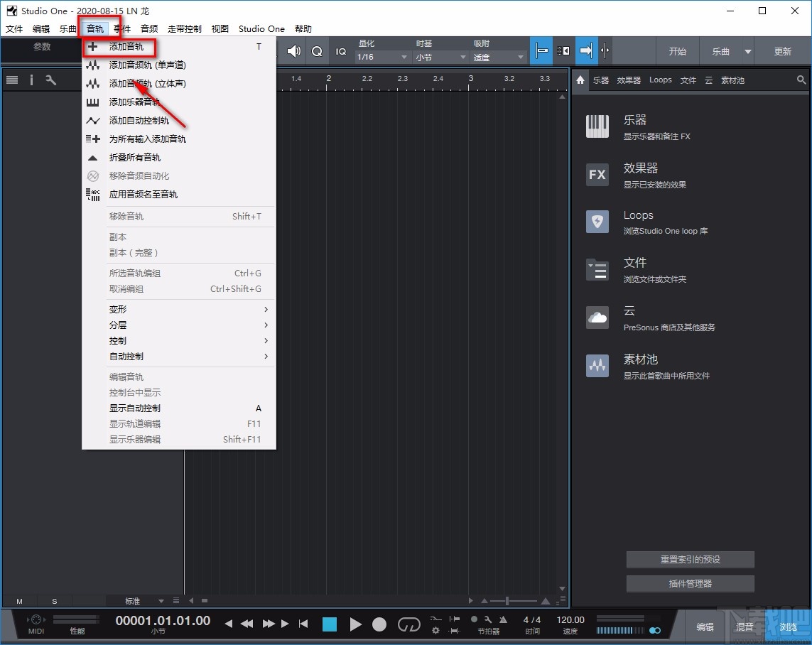
Task: Click the browser search magnifier icon
Action: click(x=801, y=80)
